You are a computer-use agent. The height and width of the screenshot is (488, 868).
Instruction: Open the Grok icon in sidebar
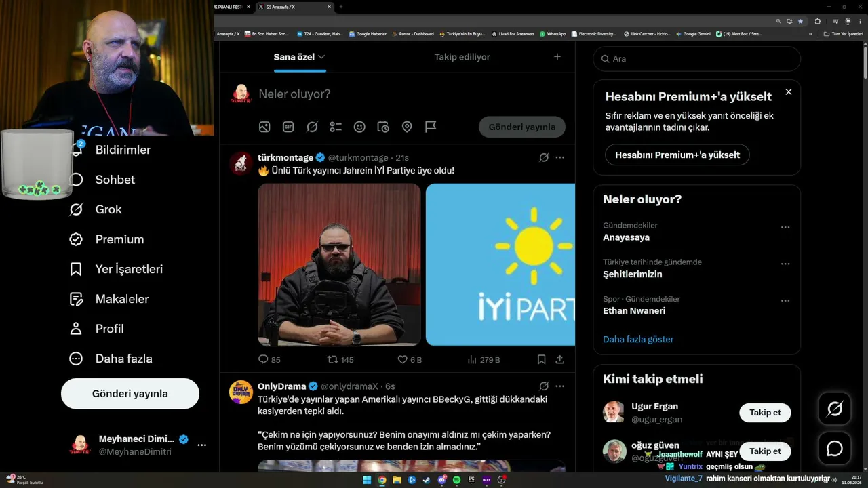76,209
